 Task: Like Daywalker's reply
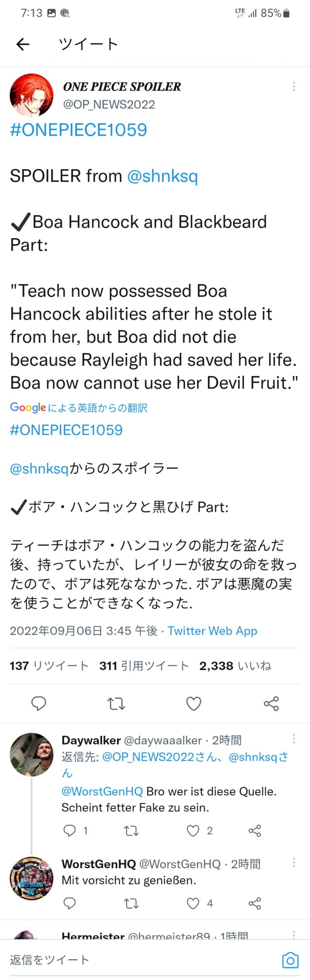click(x=193, y=831)
